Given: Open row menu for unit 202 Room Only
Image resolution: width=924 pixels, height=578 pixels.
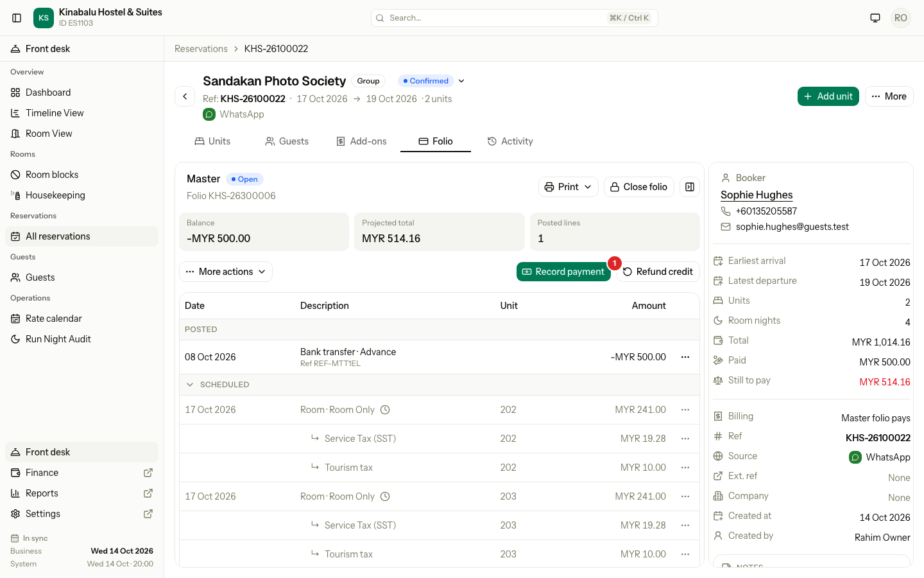Looking at the screenshot, I should [685, 410].
